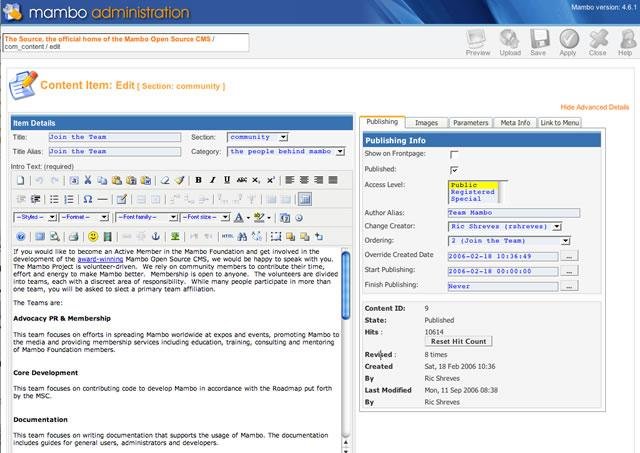Apply italic formatting in the editor

tap(213, 180)
